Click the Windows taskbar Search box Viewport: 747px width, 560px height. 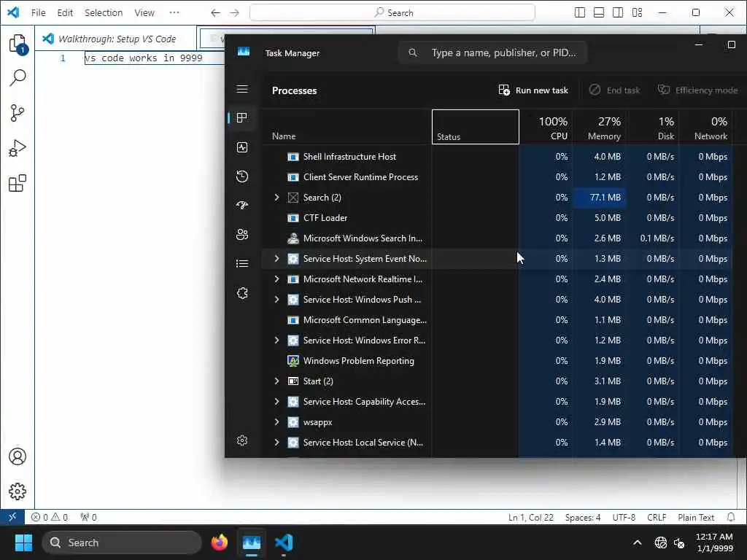point(122,542)
